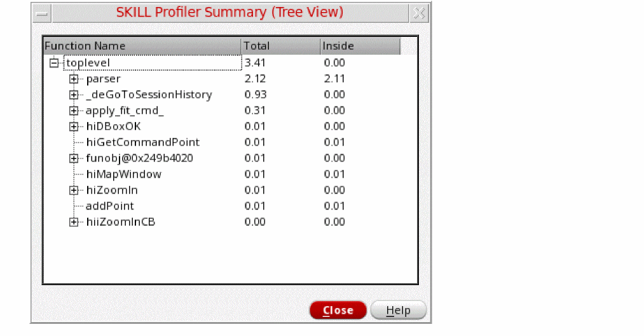Viewport: 644px width, 336px height.
Task: Expand the funobj@0x249b4020 node
Action: tap(74, 158)
